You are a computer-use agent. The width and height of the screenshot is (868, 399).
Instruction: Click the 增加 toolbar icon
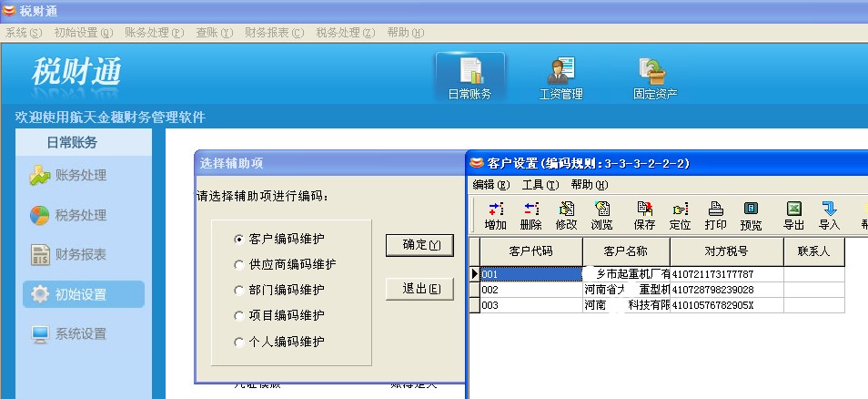(x=496, y=216)
